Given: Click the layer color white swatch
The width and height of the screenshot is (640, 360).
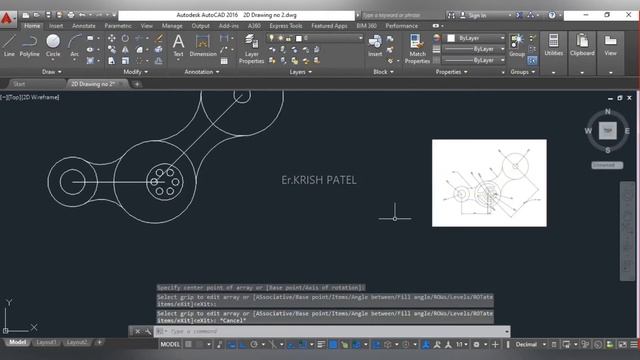Looking at the screenshot, I should pos(299,38).
